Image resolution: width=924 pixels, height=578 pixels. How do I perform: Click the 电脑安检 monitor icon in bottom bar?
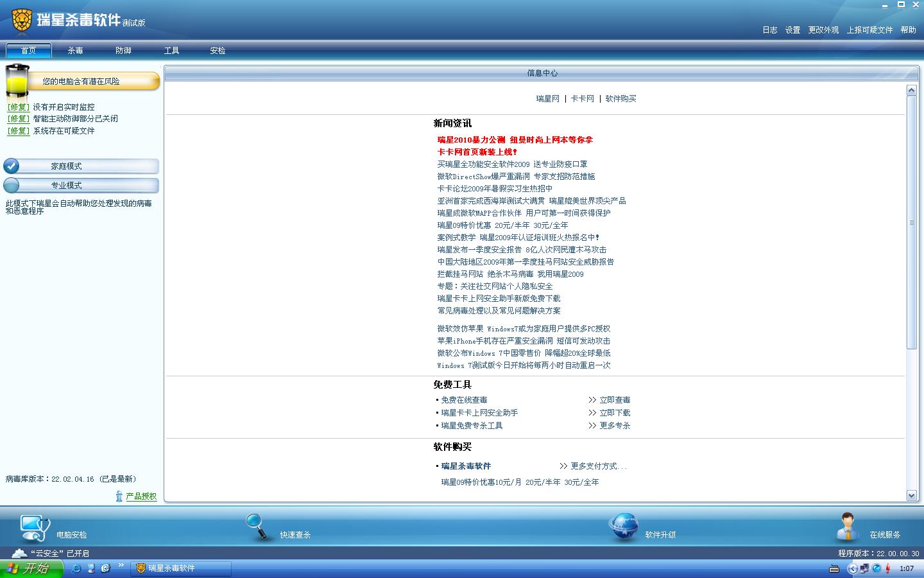(x=35, y=528)
